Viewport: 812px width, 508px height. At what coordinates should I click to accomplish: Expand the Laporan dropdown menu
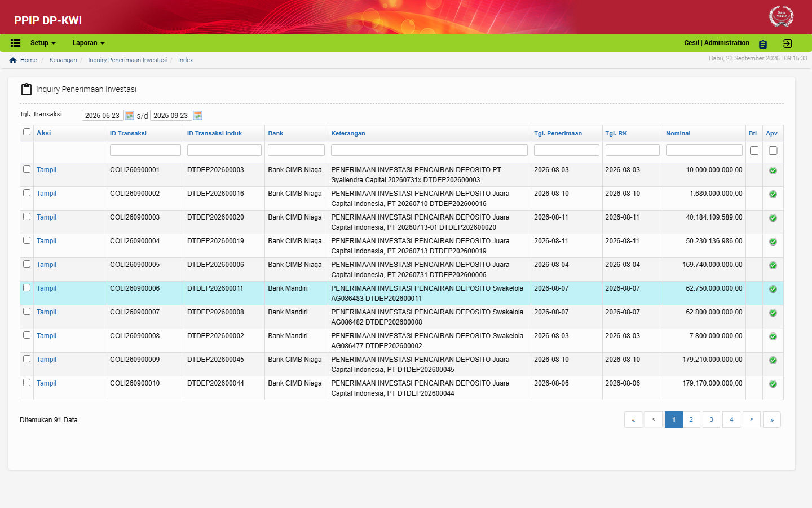(89, 43)
